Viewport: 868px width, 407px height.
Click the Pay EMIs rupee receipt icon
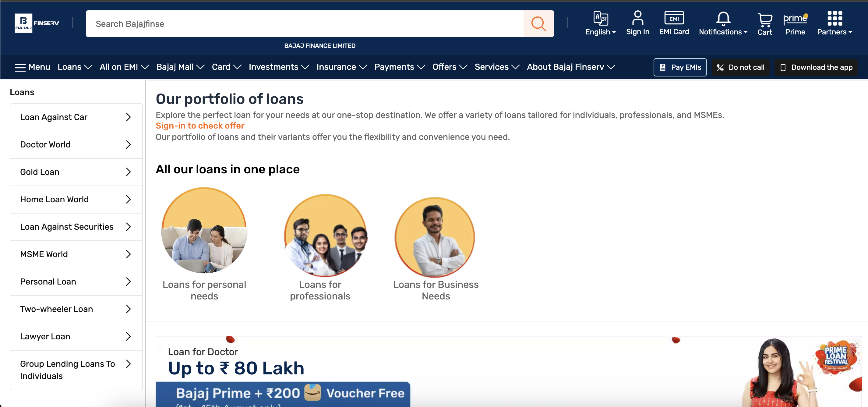pos(662,67)
